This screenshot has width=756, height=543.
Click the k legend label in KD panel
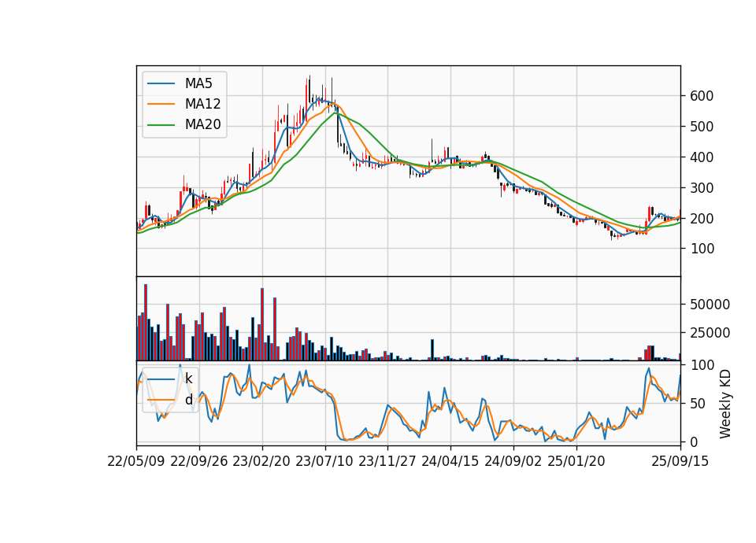coord(188,379)
